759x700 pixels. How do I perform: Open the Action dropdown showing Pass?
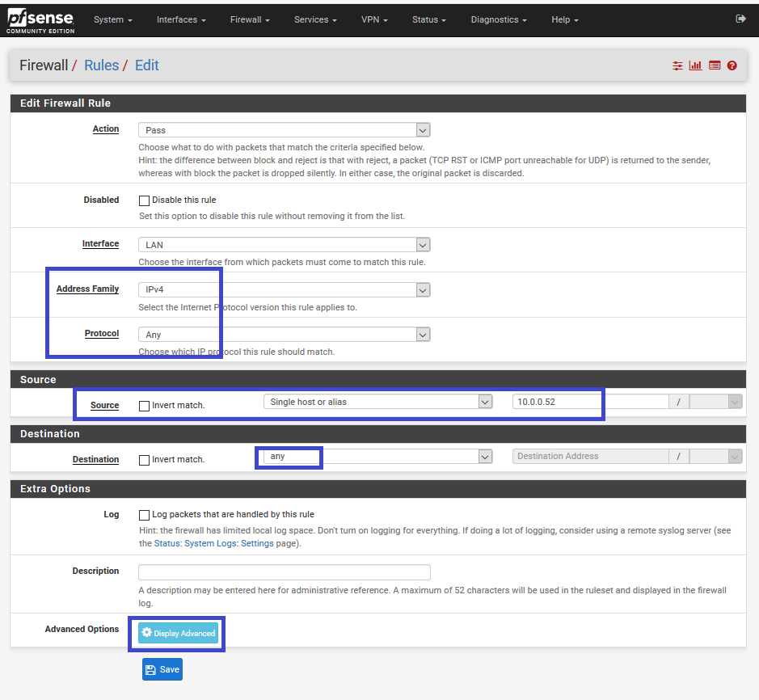285,130
